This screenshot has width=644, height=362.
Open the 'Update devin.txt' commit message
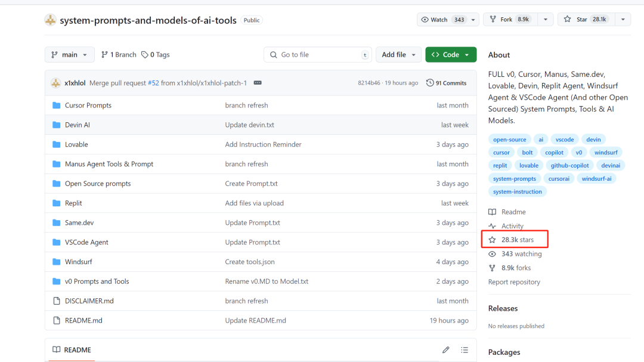[249, 125]
